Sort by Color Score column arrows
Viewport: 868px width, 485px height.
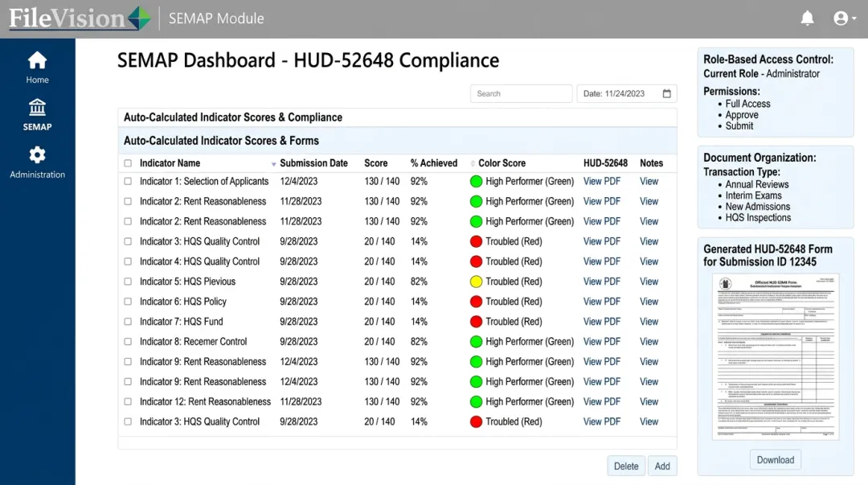473,163
